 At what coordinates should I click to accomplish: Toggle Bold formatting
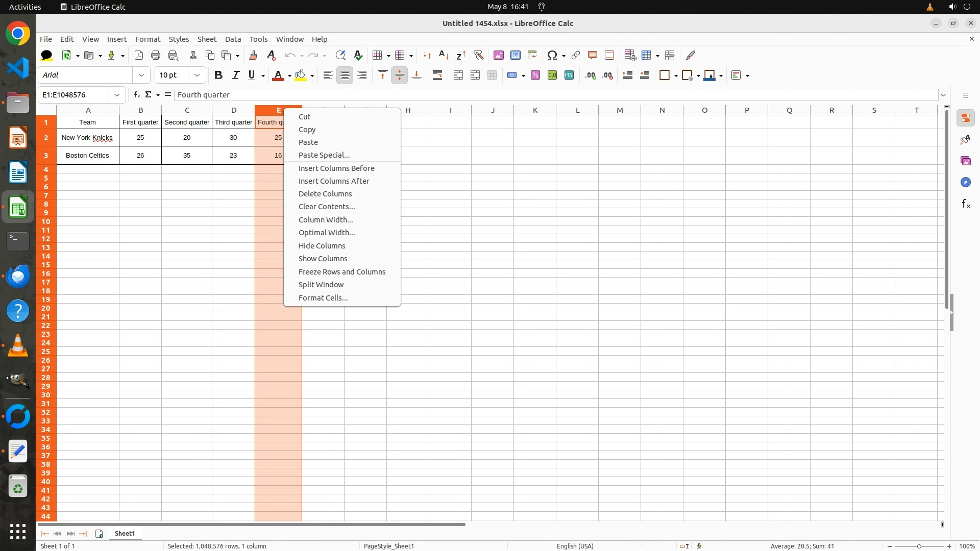tap(218, 76)
